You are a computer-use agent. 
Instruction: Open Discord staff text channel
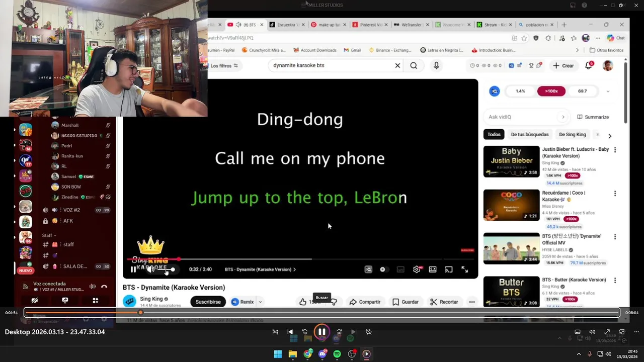[68, 244]
